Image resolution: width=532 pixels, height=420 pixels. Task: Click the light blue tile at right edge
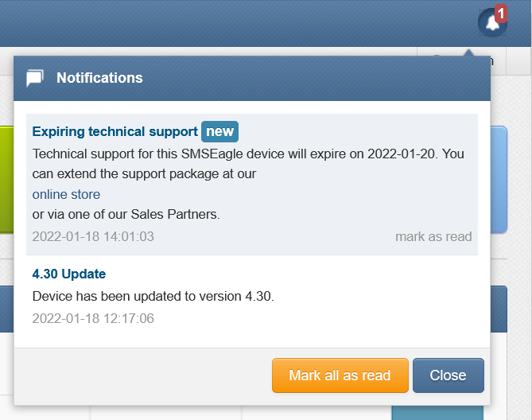tap(499, 180)
